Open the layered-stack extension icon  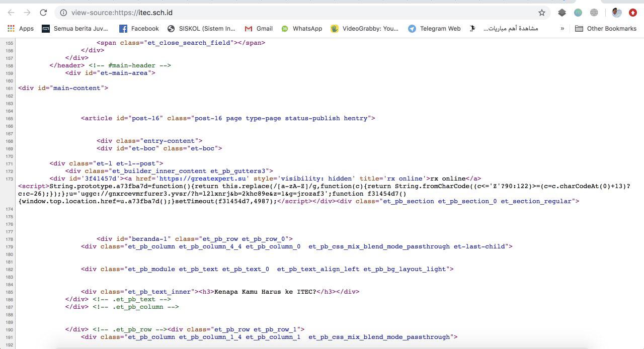562,13
